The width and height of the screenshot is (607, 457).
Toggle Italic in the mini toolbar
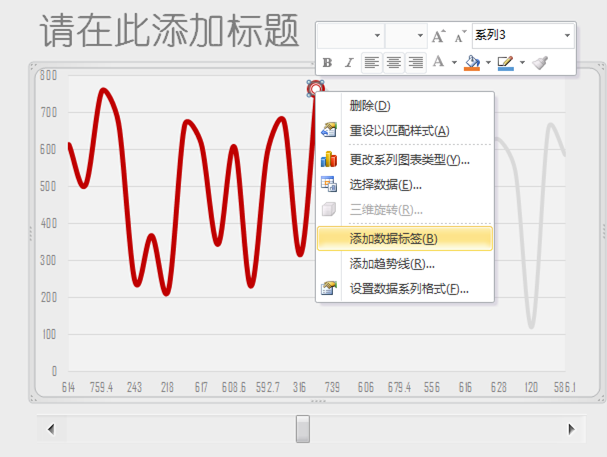(x=349, y=62)
